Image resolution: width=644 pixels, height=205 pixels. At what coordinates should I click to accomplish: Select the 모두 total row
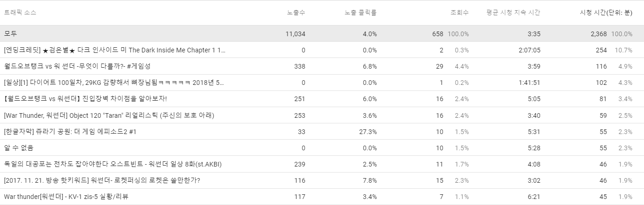coord(322,34)
